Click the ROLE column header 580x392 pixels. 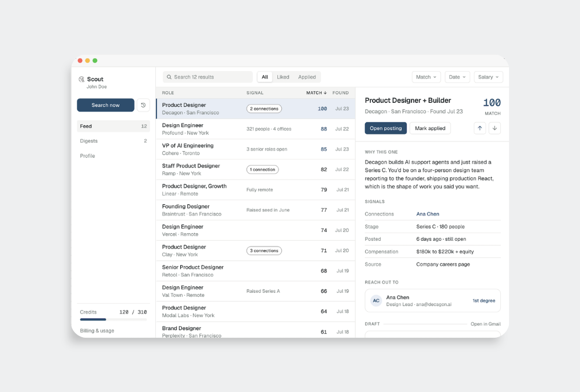click(168, 93)
